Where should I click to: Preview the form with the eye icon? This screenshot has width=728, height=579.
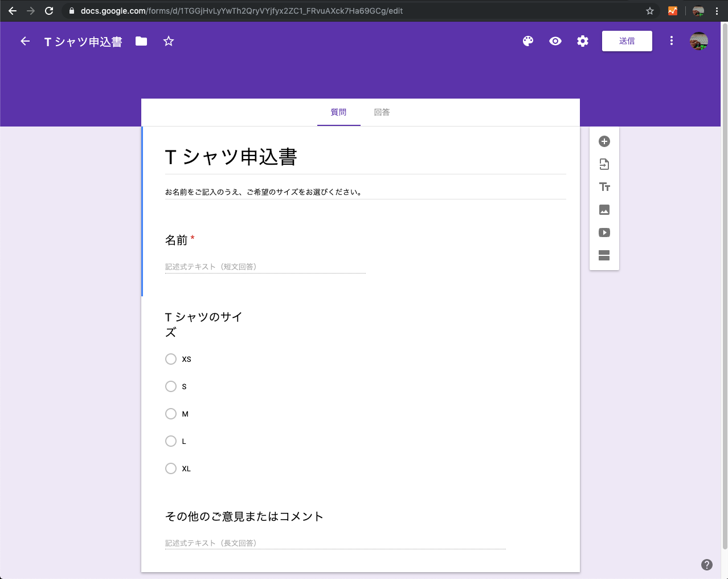click(x=555, y=40)
